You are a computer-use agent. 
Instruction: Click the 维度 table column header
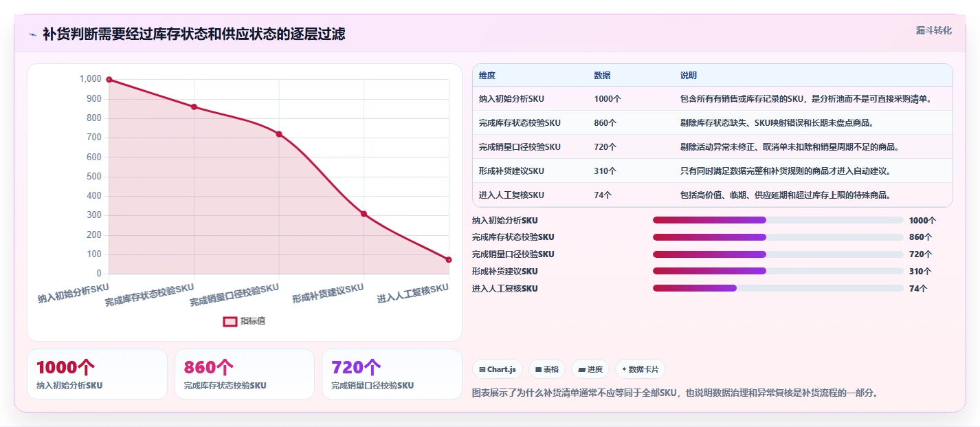487,76
